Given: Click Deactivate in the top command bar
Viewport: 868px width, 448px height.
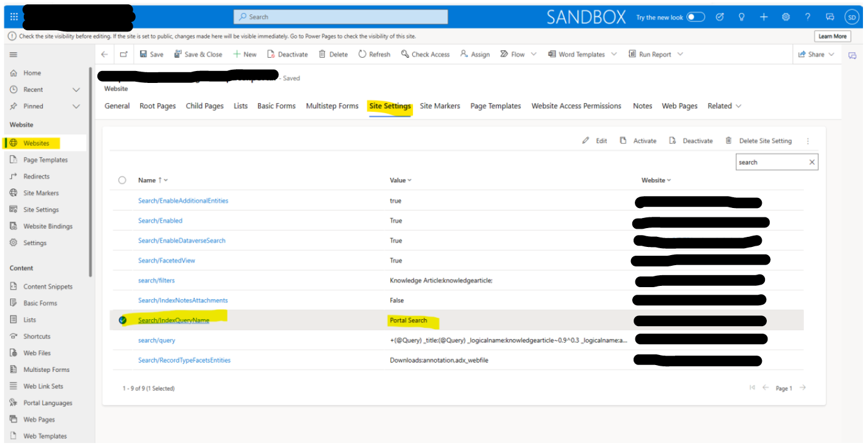Looking at the screenshot, I should pos(287,55).
